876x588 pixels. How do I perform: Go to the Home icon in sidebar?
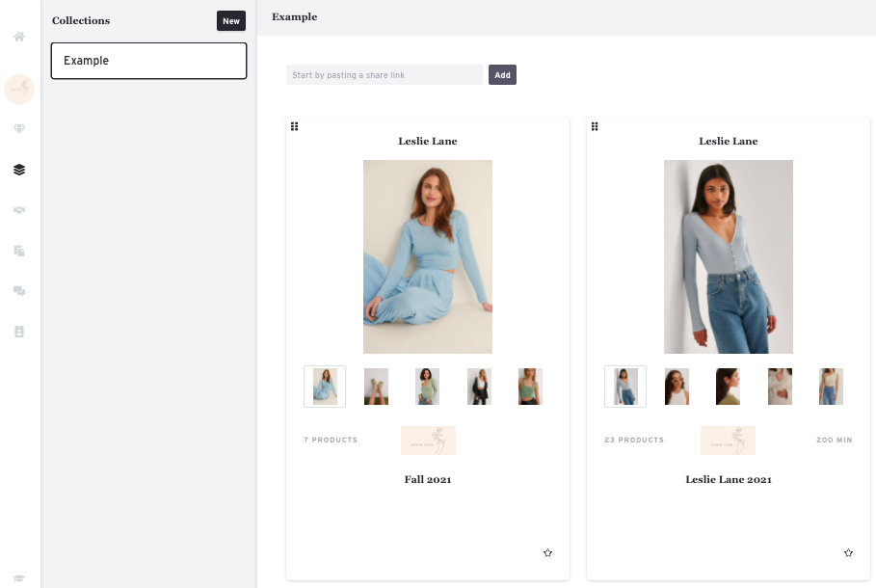(x=19, y=37)
